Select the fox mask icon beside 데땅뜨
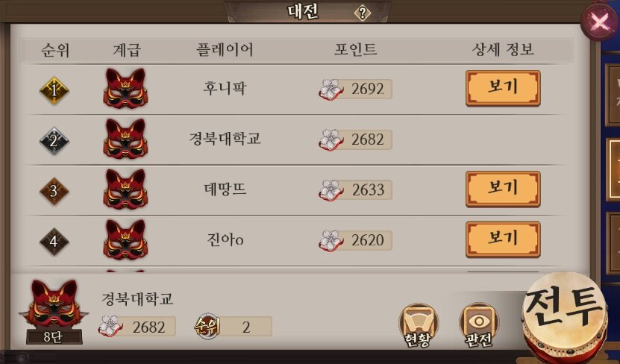 [125, 189]
